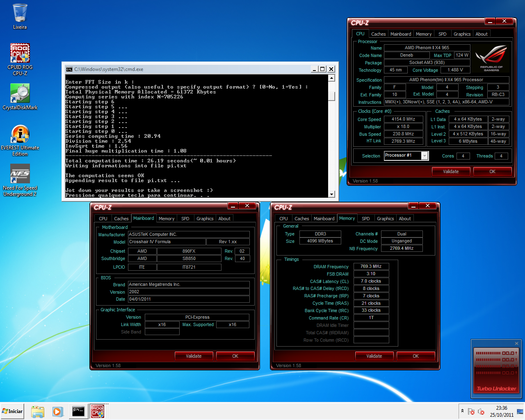This screenshot has width=525, height=420.
Task: Open Memory tab in CPU window
Action: [x=424, y=34]
